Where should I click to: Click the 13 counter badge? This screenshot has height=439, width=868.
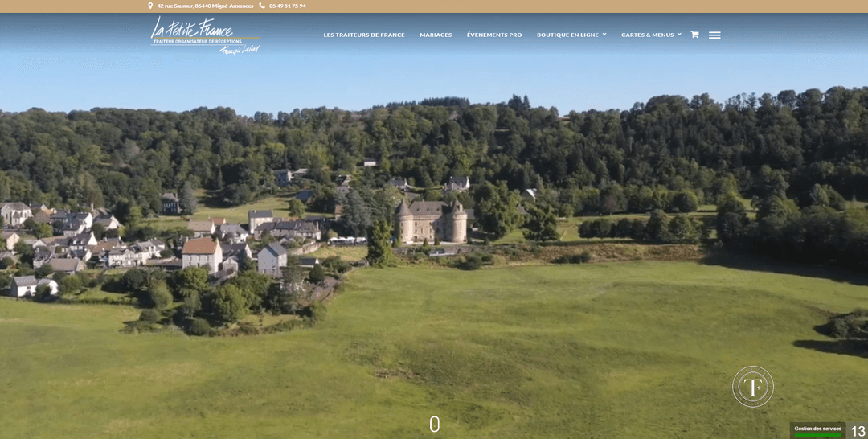[x=858, y=431]
